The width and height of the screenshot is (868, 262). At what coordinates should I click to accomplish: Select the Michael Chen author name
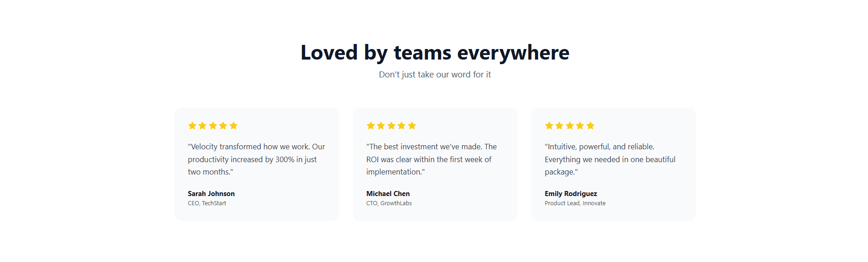pos(388,194)
